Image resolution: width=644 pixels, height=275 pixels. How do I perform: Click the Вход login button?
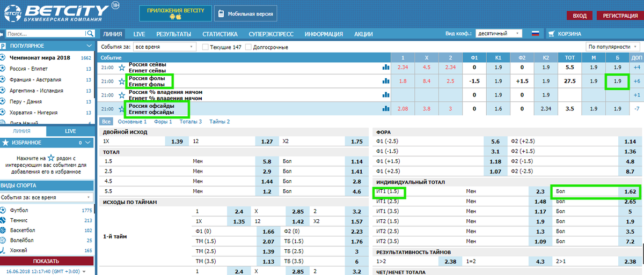tap(580, 16)
